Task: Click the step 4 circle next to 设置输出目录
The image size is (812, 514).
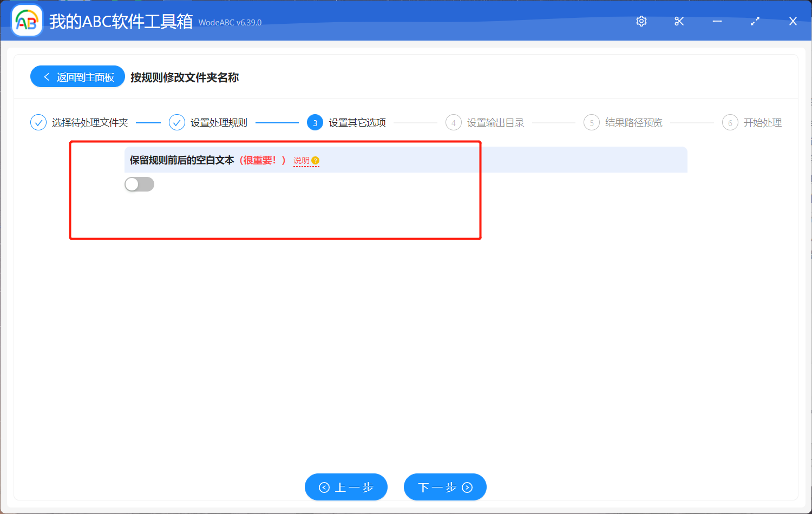Action: coord(453,122)
